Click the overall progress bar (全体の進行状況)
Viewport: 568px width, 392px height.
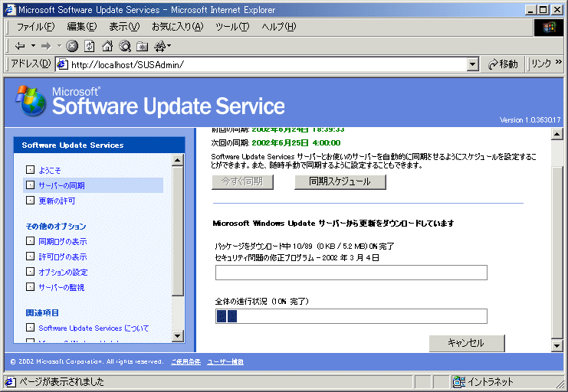coord(351,316)
